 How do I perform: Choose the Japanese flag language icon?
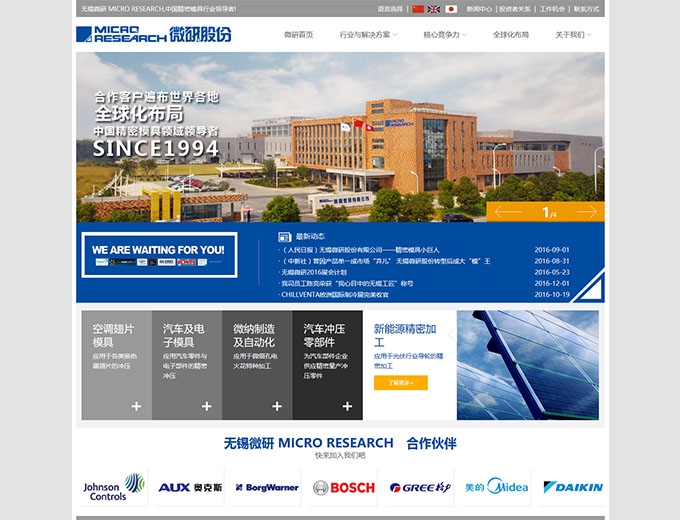pos(450,9)
